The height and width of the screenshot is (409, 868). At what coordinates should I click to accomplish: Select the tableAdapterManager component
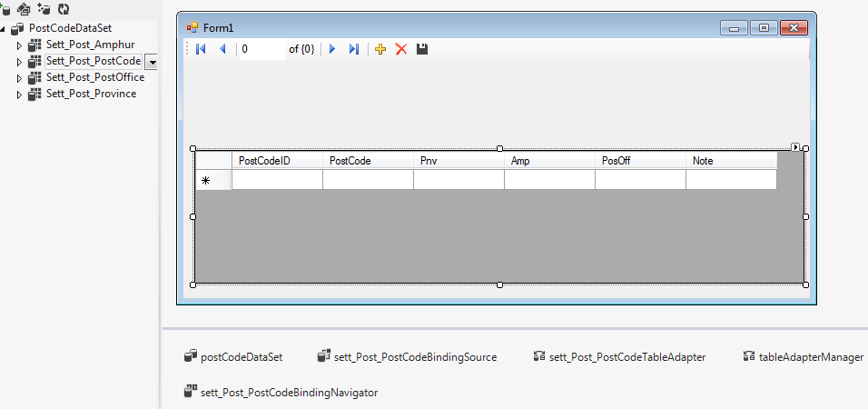pos(804,357)
